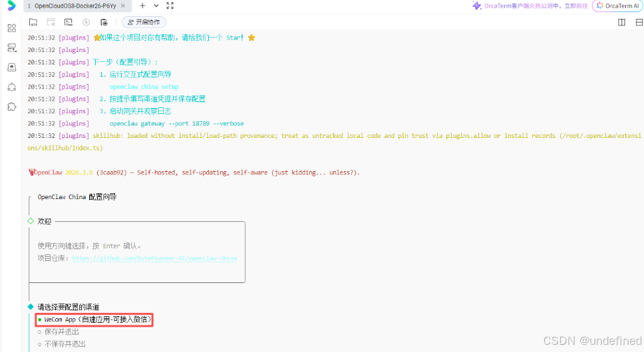This screenshot has height=352, width=644.
Task: Click 'OpenClaw China 配置向导' heading text
Action: (77, 196)
